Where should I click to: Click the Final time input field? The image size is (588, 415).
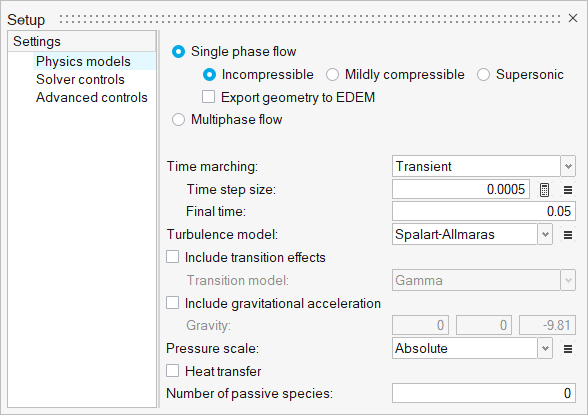tap(484, 211)
